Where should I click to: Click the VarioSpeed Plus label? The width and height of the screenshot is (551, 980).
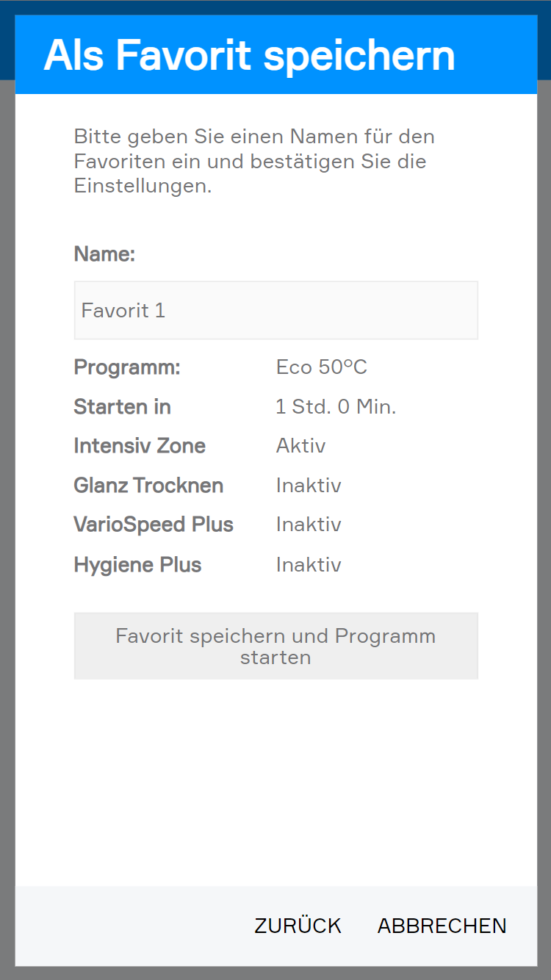154,525
